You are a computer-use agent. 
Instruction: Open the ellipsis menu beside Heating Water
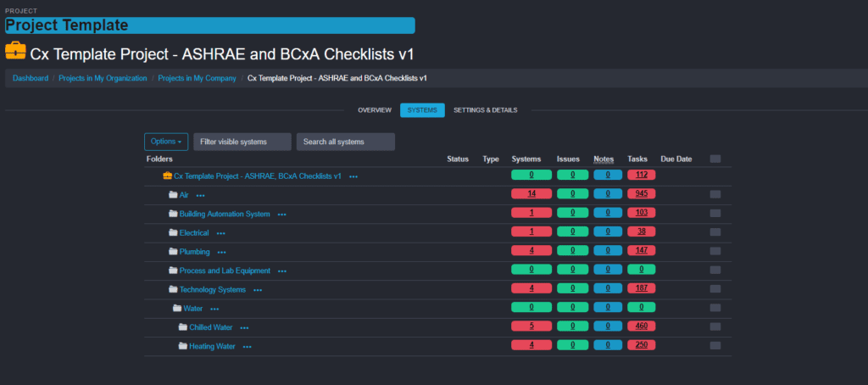click(x=247, y=346)
